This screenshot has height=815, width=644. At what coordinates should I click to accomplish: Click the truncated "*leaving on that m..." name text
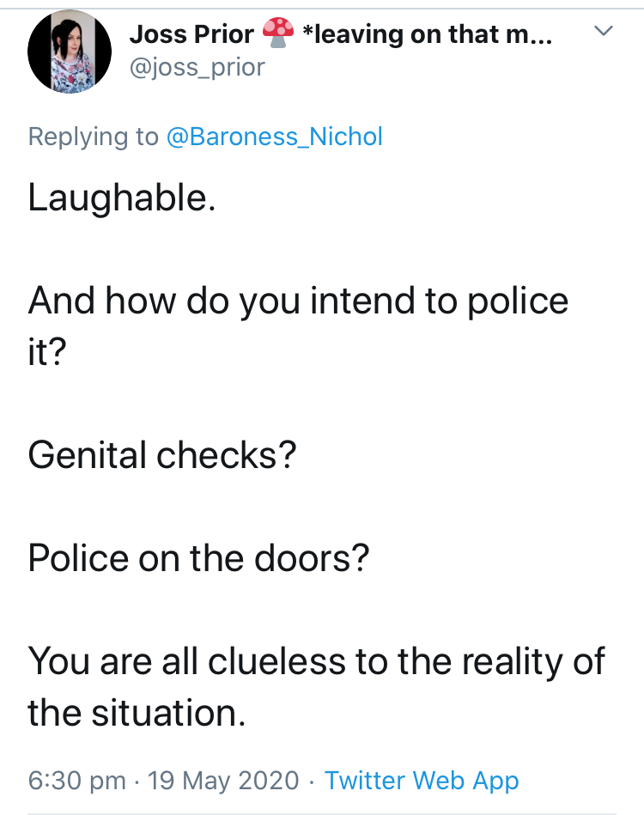click(427, 34)
